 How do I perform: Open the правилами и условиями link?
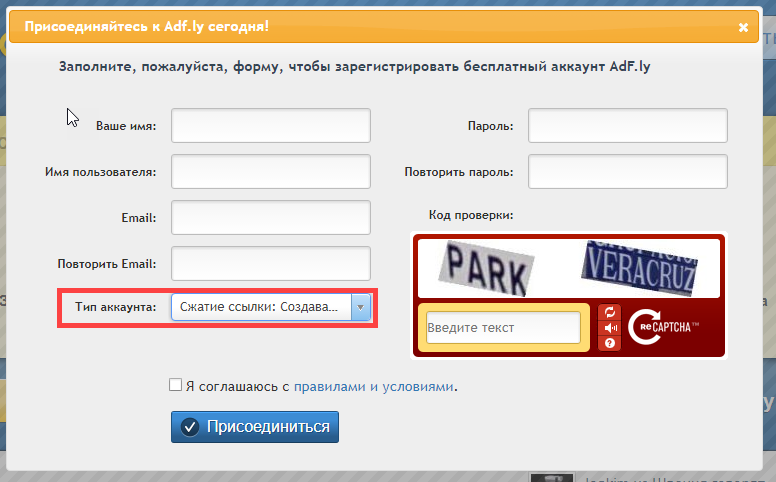(374, 386)
